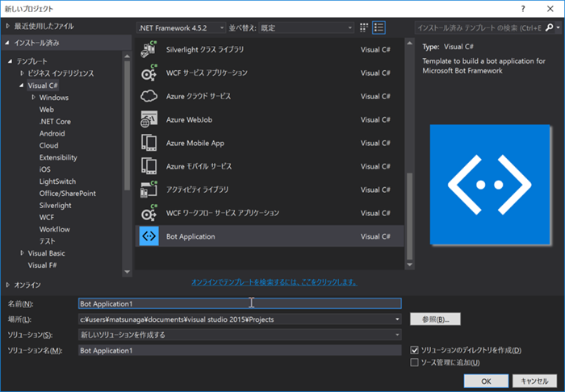Select Extensibility template category
This screenshot has width=565, height=392.
[x=58, y=157]
